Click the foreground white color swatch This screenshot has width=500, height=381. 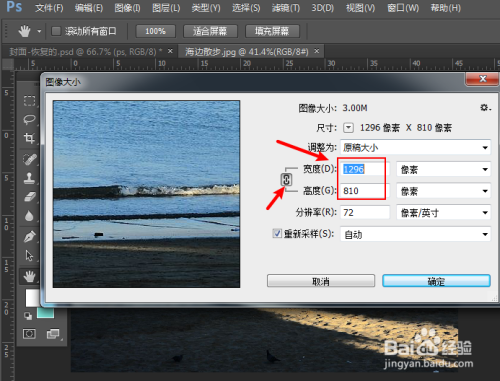click(x=32, y=298)
